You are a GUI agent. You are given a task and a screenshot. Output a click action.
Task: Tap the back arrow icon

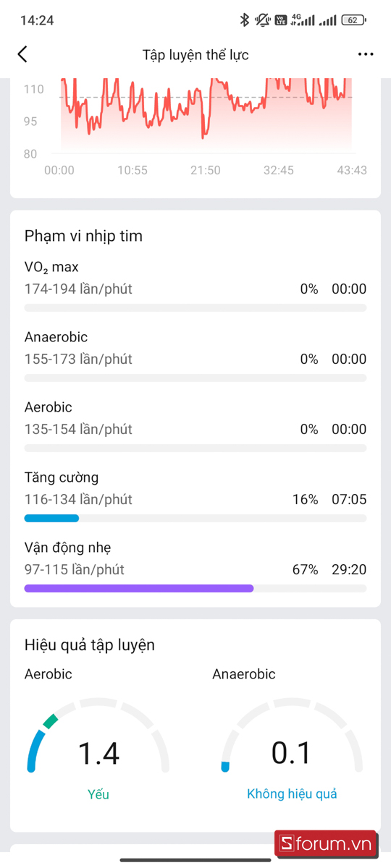point(22,54)
